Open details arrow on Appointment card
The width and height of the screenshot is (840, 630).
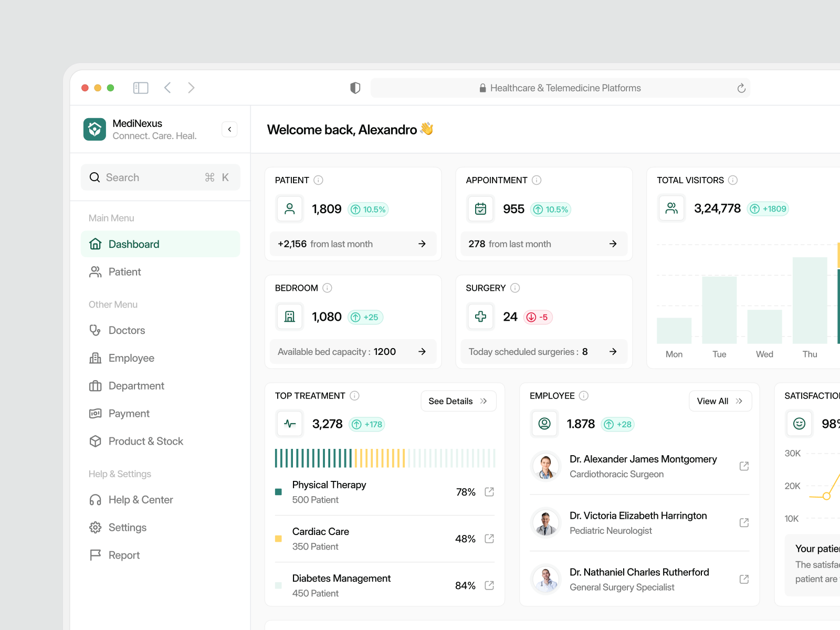click(613, 244)
